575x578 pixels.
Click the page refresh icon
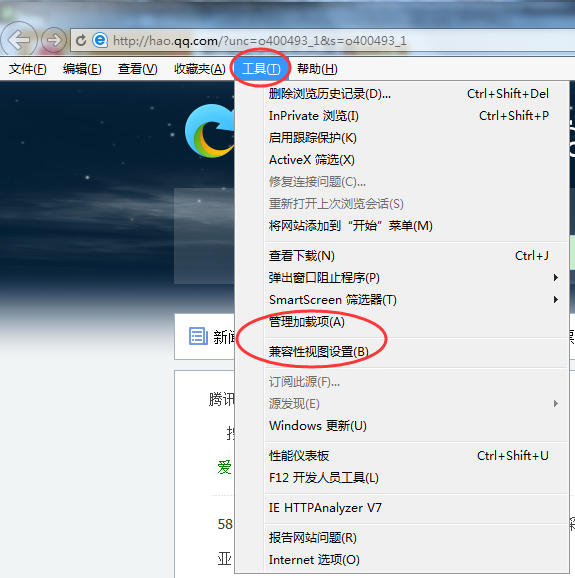click(81, 40)
